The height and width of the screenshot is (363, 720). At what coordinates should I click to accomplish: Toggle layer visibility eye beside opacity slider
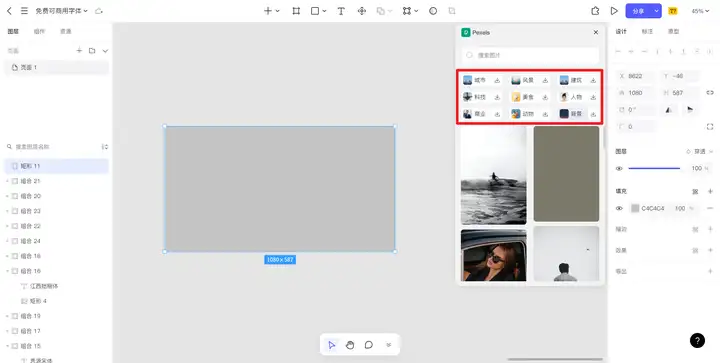(619, 168)
